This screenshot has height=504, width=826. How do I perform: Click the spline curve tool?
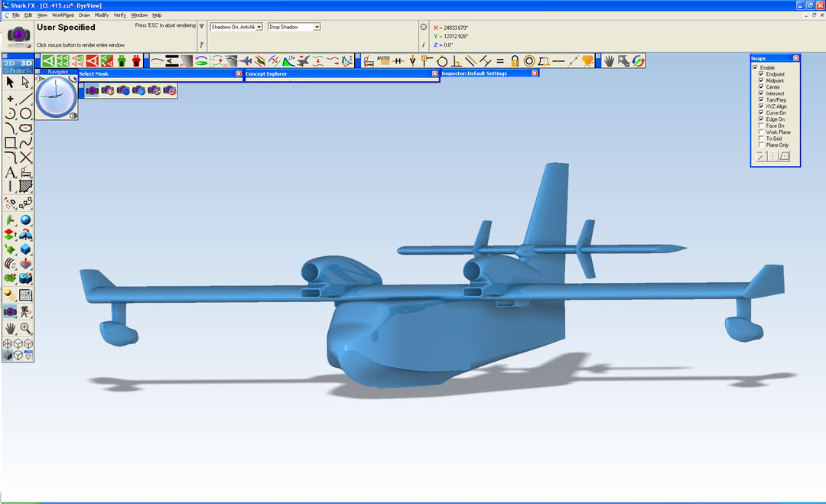tap(26, 143)
